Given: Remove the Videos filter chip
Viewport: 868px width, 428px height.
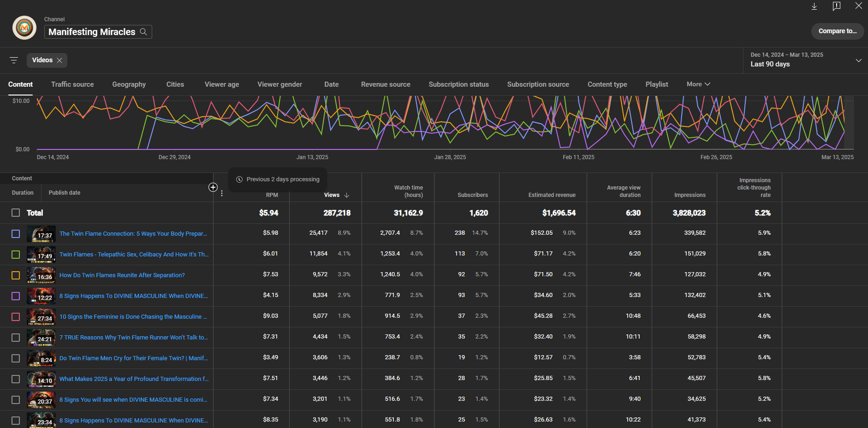Looking at the screenshot, I should tap(59, 60).
